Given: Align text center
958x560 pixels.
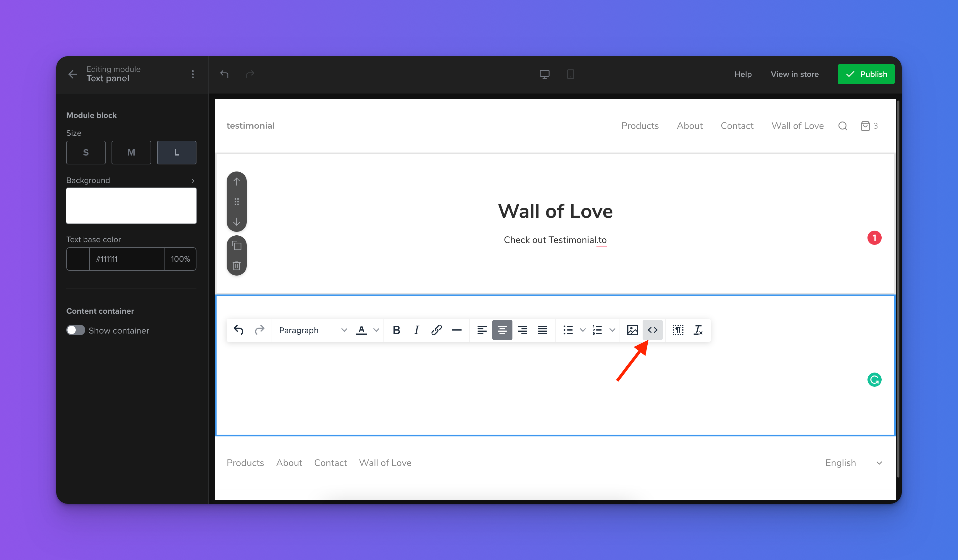Looking at the screenshot, I should click(502, 330).
